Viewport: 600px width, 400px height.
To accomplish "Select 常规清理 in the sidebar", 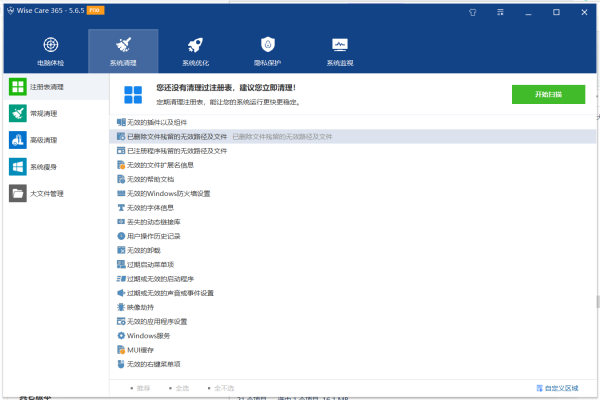I will click(x=56, y=113).
